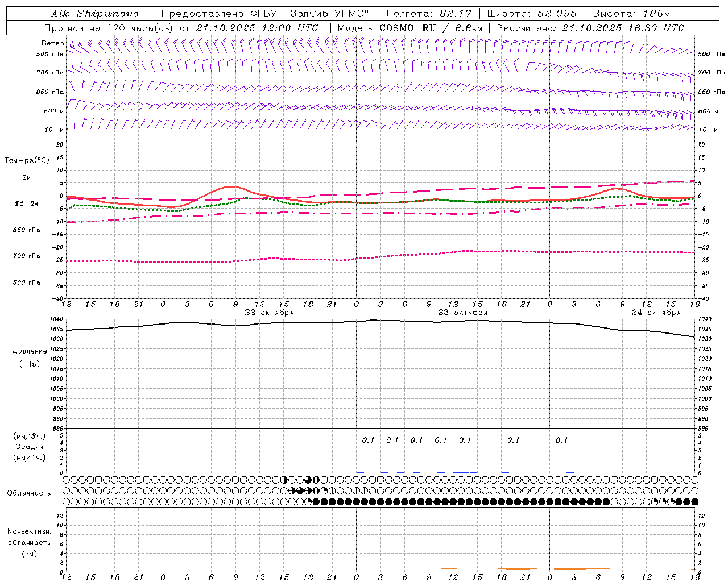
Task: Click the Td 2м dew point legend entry
Action: [27, 203]
